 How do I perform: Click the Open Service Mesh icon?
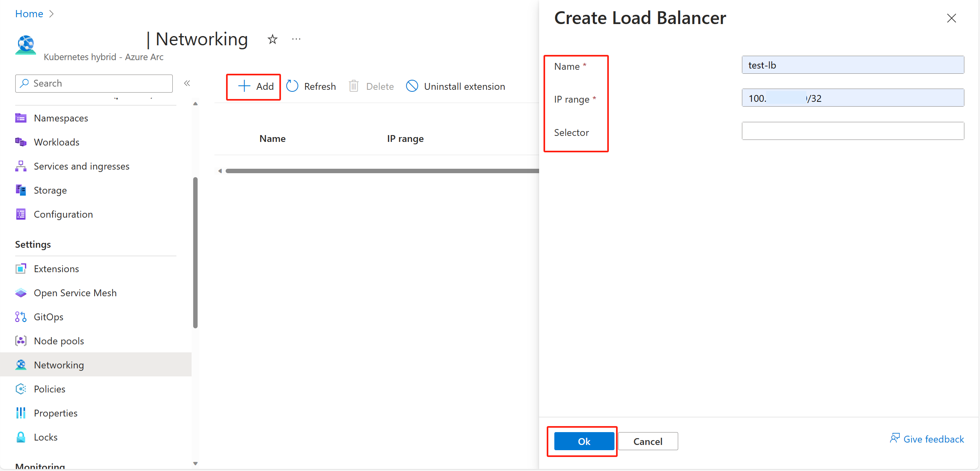tap(21, 293)
